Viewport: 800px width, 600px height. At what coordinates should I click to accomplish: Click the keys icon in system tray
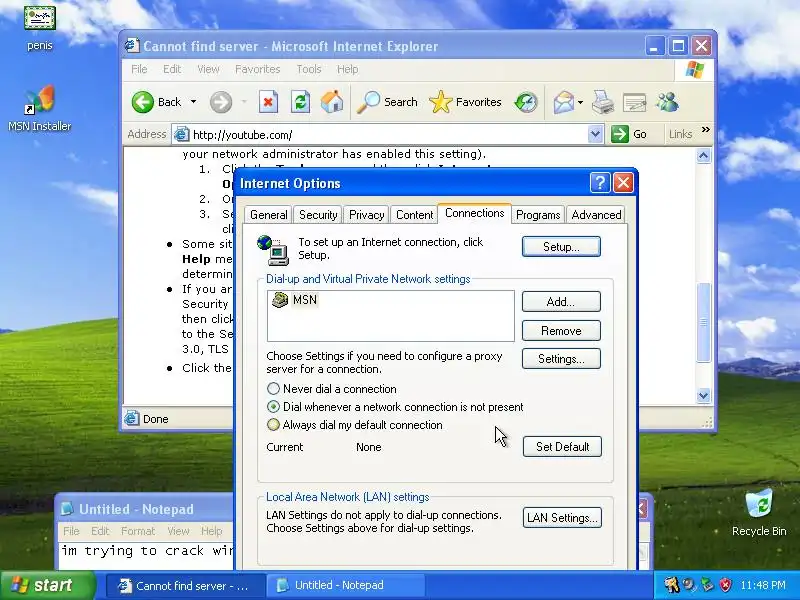(x=671, y=585)
